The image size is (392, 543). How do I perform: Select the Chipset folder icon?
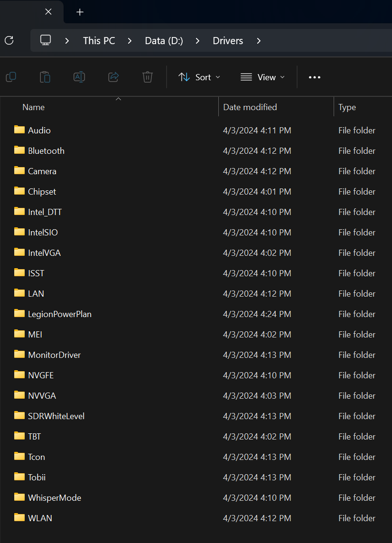click(x=19, y=191)
